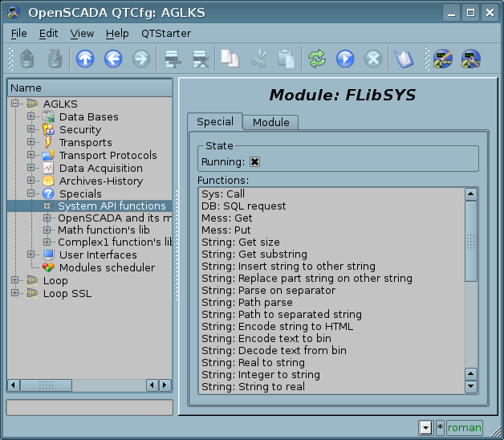Click the Back arrow toolbar icon

[113, 59]
